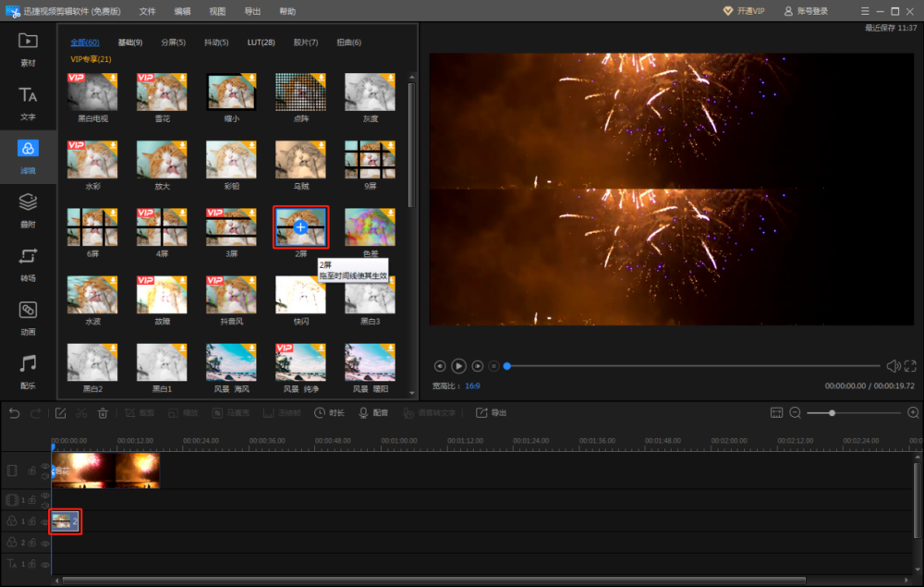Expand the 文件 file menu
Viewport: 924px width, 587px height.
(x=148, y=11)
